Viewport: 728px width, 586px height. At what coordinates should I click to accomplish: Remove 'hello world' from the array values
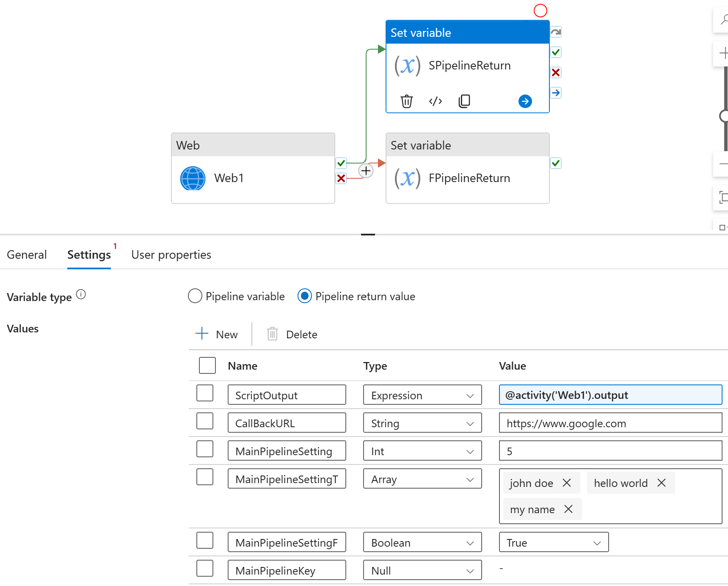662,483
